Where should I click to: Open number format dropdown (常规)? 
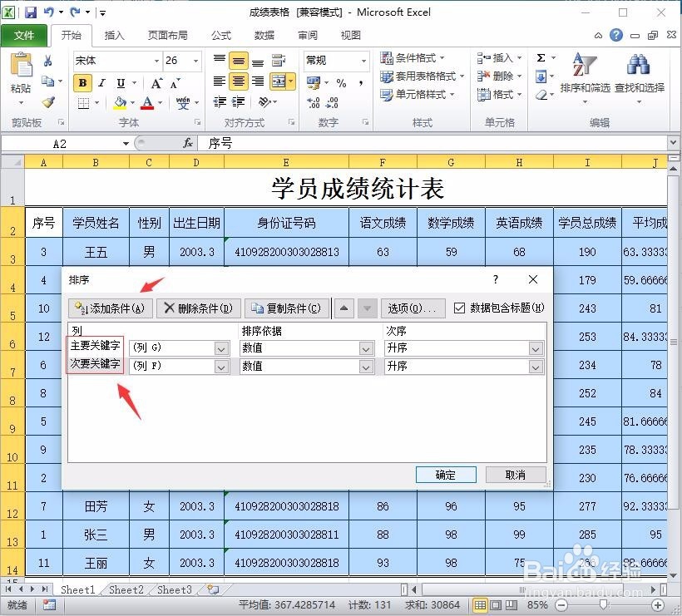pyautogui.click(x=364, y=61)
